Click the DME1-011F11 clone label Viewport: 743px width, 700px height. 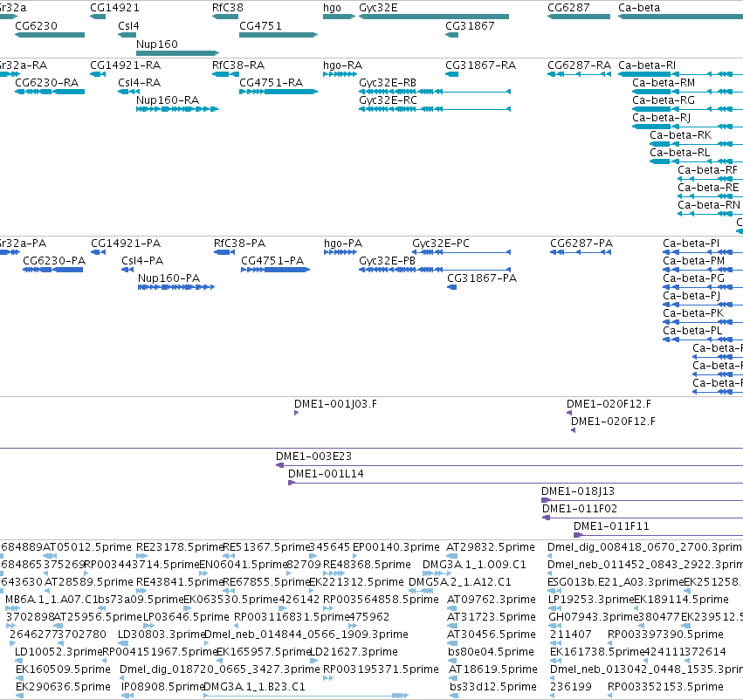pyautogui.click(x=611, y=526)
